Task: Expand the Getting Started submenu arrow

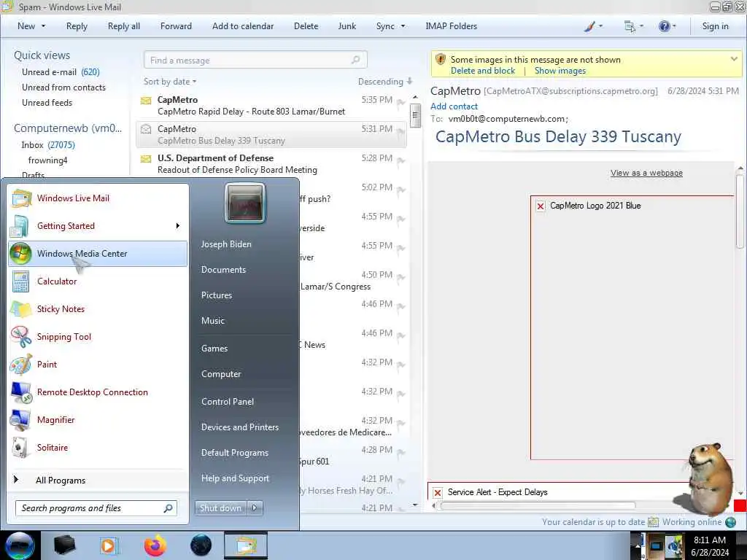Action: 178,226
